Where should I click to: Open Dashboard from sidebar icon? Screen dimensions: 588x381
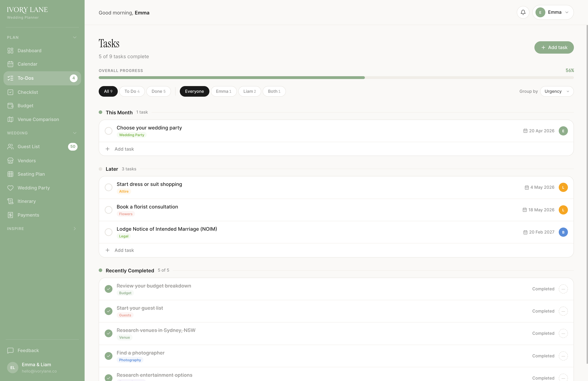click(x=10, y=51)
